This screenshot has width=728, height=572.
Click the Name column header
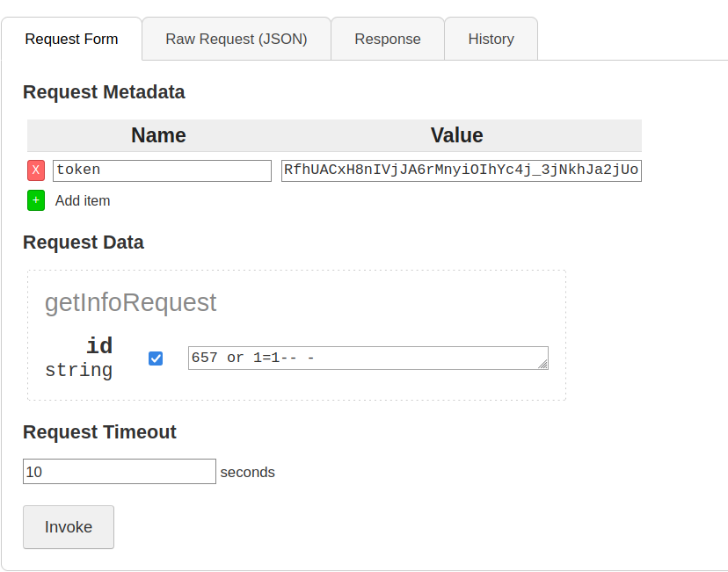pyautogui.click(x=158, y=135)
